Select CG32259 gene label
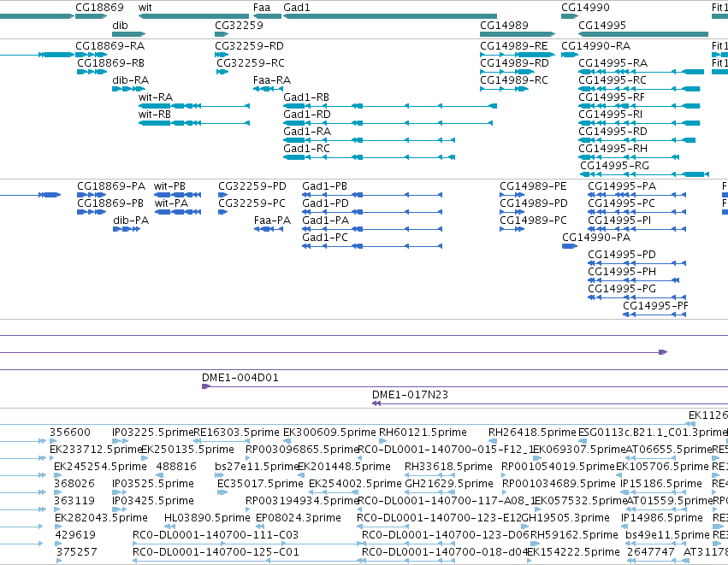 pos(239,25)
